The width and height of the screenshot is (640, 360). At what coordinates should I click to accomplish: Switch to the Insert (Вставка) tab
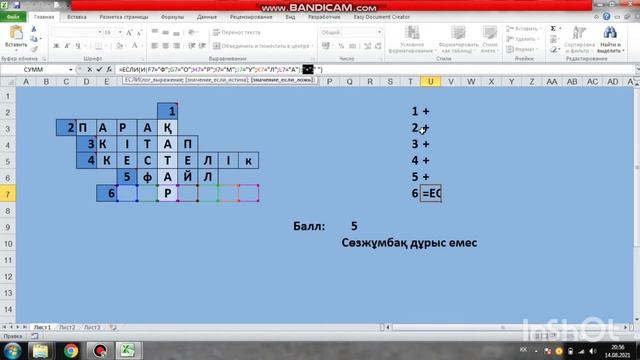(x=77, y=17)
